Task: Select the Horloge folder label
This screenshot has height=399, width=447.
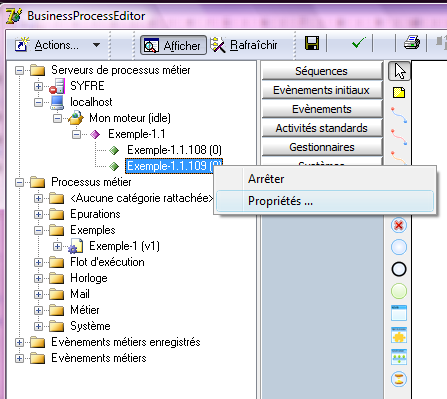Action: (x=89, y=278)
